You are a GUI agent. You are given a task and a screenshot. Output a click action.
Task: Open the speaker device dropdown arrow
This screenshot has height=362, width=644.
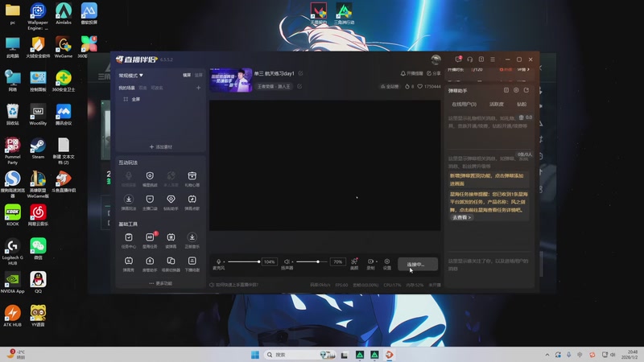[x=292, y=262]
